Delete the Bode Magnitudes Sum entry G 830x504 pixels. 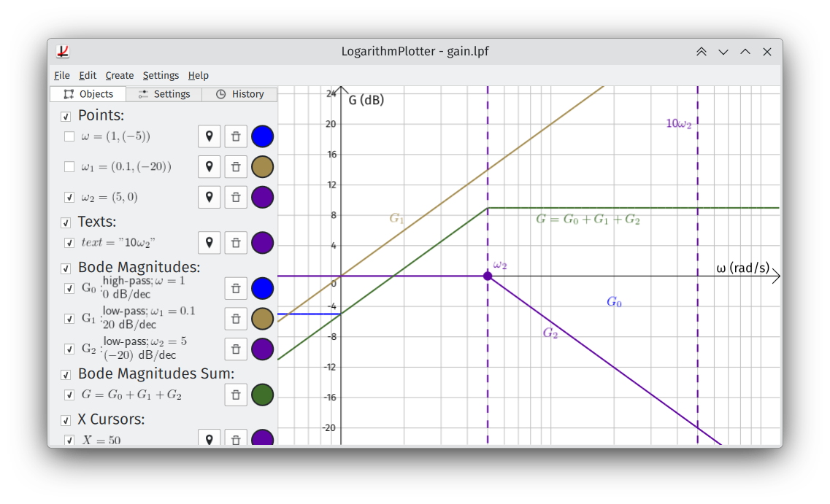click(x=236, y=395)
